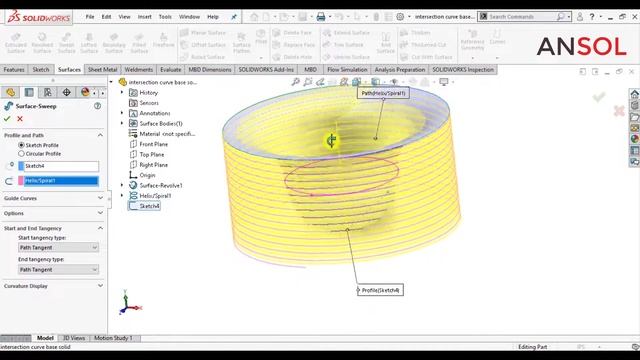The image size is (640, 360).
Task: Click the Lofted Surface tool
Action: point(89,42)
